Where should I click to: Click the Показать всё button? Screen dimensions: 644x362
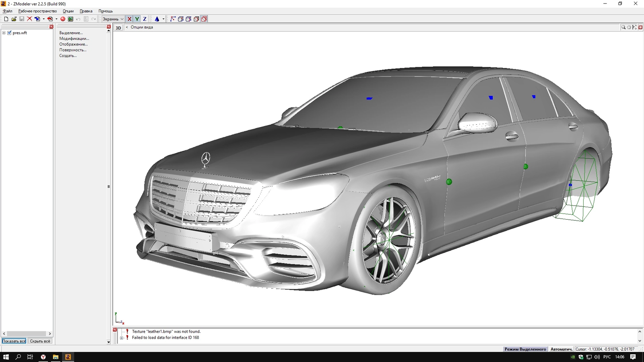click(x=14, y=341)
